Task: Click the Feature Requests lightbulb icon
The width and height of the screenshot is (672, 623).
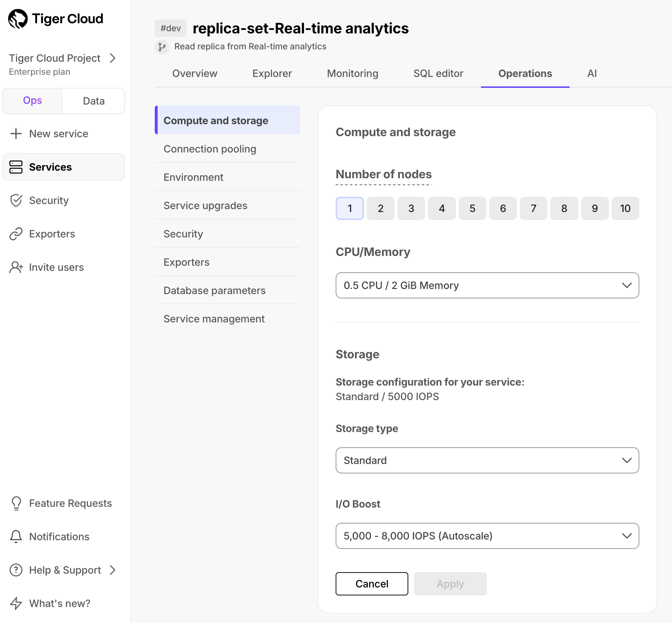Action: tap(16, 503)
